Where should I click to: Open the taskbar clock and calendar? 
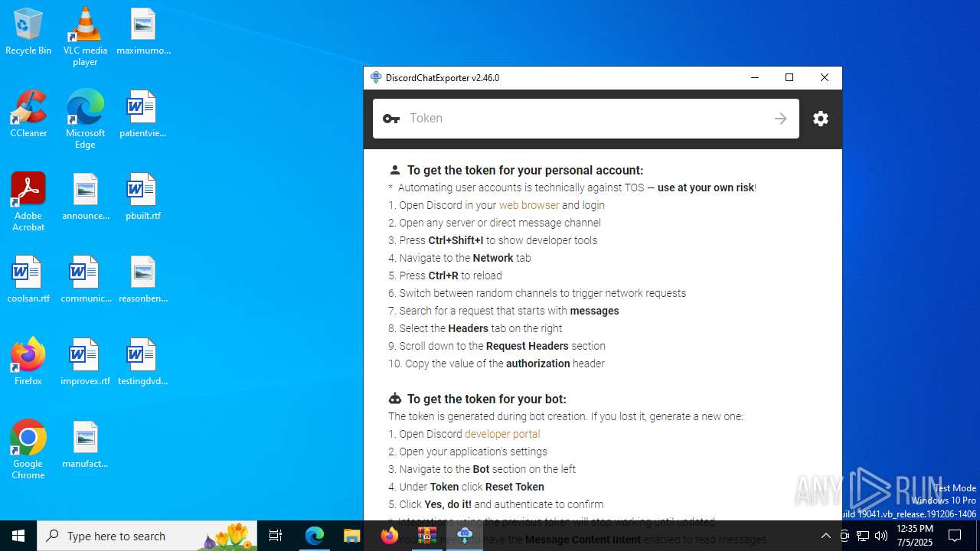915,536
